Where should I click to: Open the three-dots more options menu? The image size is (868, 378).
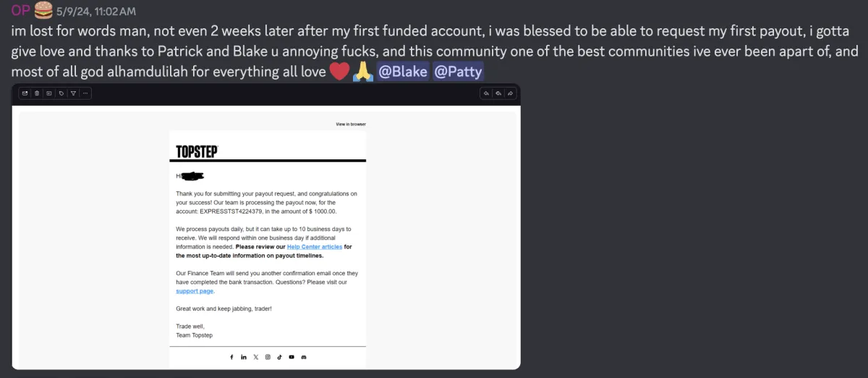(85, 93)
